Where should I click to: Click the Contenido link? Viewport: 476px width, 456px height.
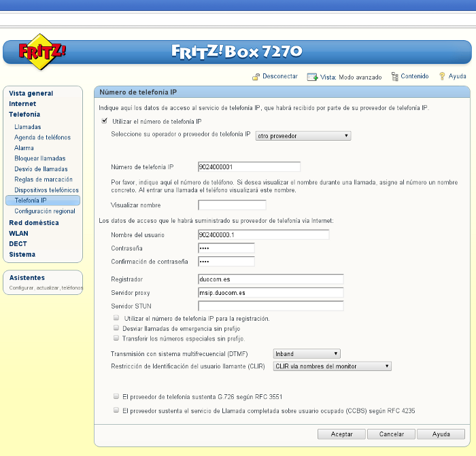point(414,76)
